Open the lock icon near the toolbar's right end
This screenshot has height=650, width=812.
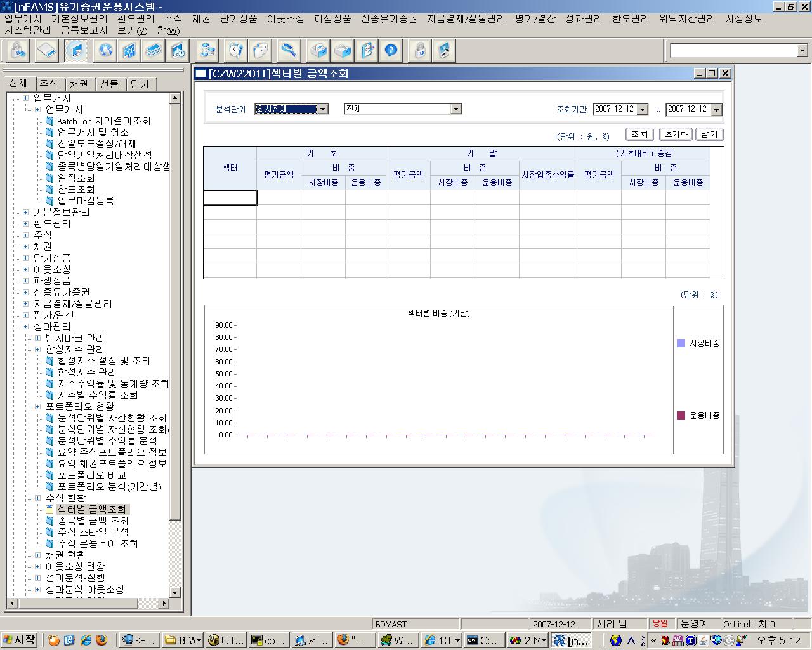tap(419, 50)
